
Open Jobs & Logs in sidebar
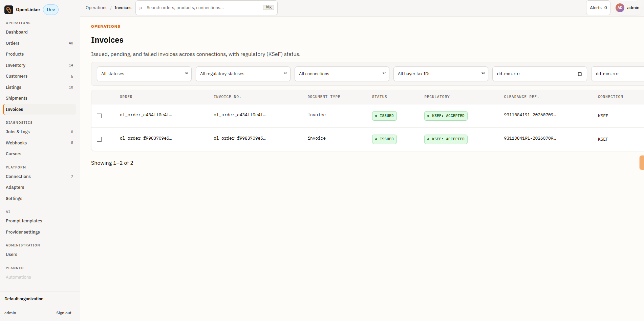click(x=39, y=132)
